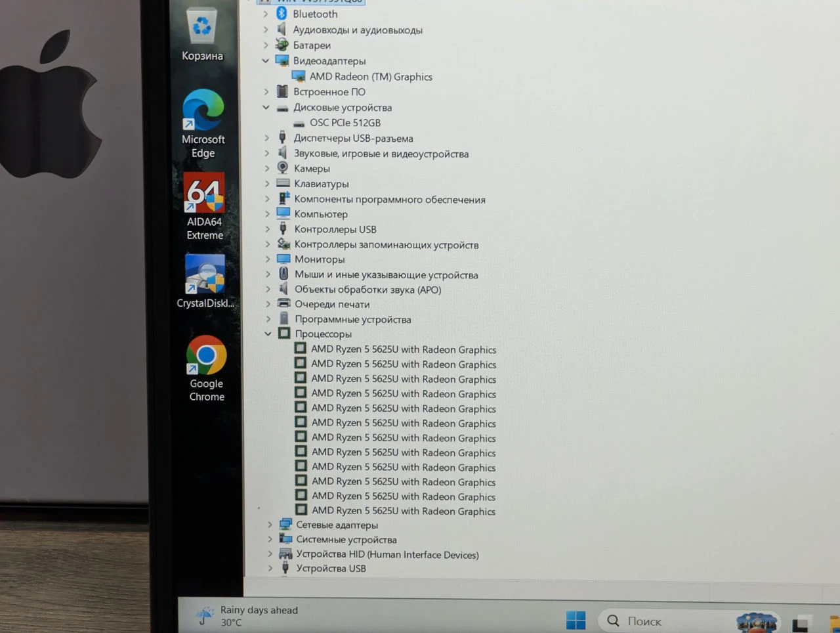Select Устройства USB tree entry
The height and width of the screenshot is (633, 840).
(331, 568)
